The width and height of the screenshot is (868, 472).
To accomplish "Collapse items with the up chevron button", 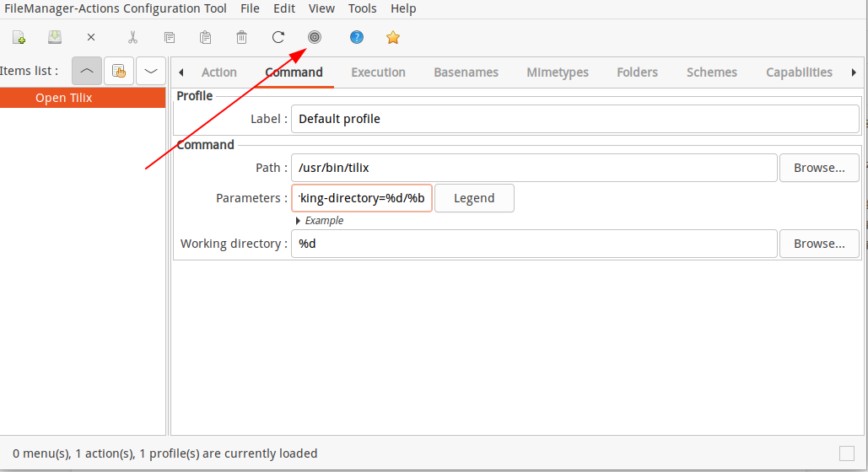I will click(x=87, y=71).
